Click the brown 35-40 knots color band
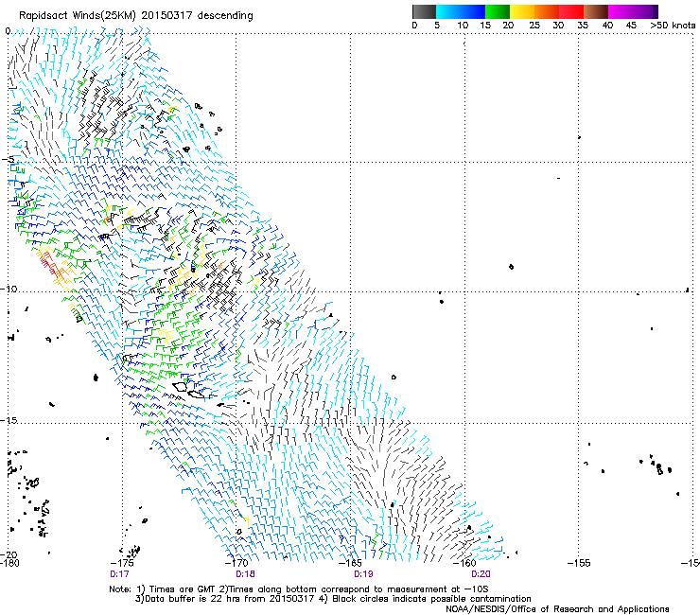Viewport: 700px width, 615px height. [x=596, y=11]
